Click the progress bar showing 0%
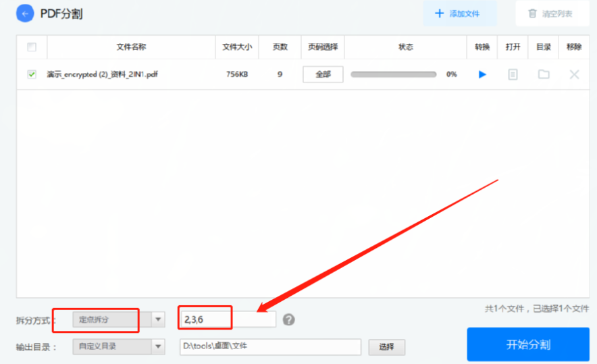 coord(393,74)
